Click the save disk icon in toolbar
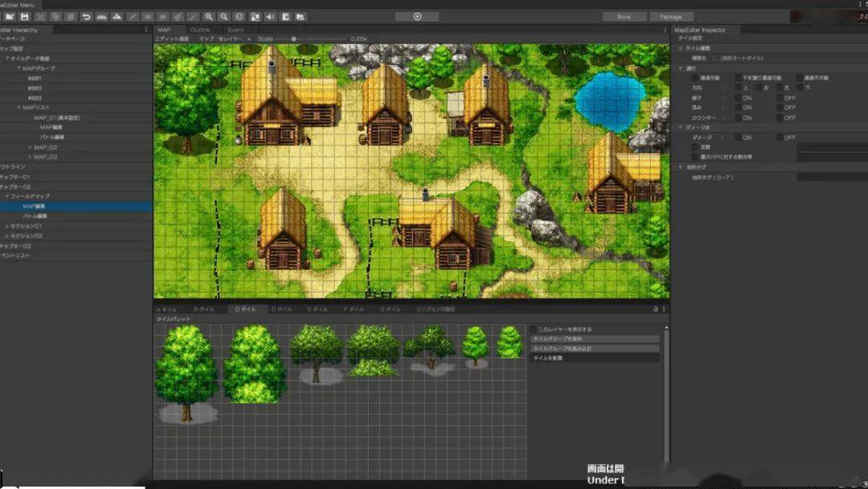Screen dimensions: 868x489 [x=25, y=16]
